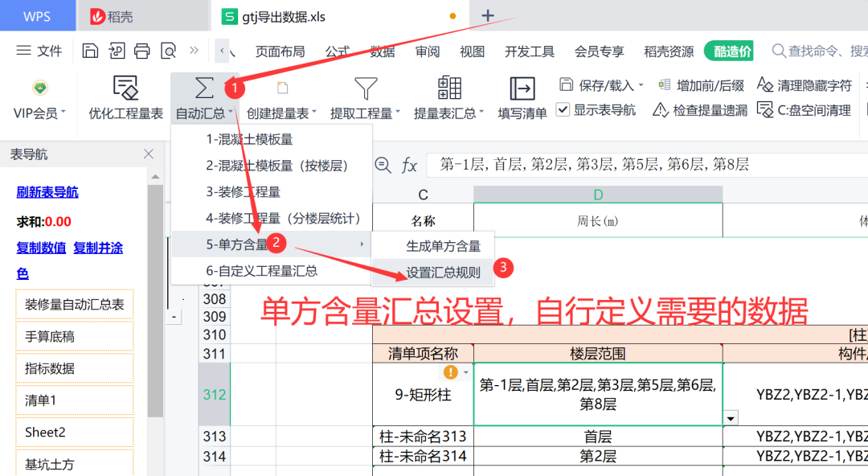Collapse the row group minus button
868x476 pixels.
coord(173,318)
